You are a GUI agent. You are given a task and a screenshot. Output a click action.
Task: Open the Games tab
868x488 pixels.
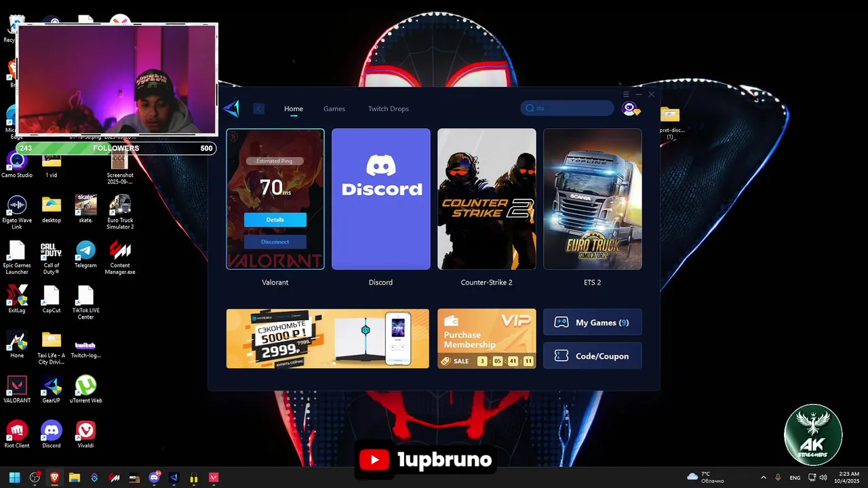tap(334, 108)
